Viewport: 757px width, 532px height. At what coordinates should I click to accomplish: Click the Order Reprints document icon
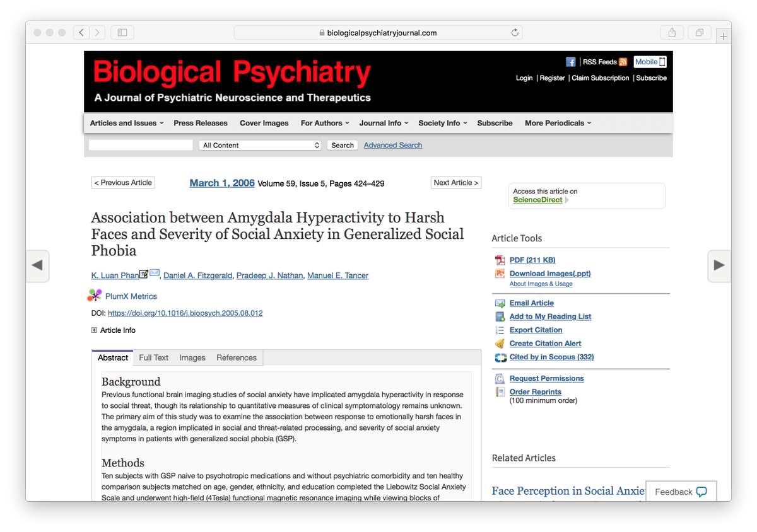pyautogui.click(x=500, y=392)
